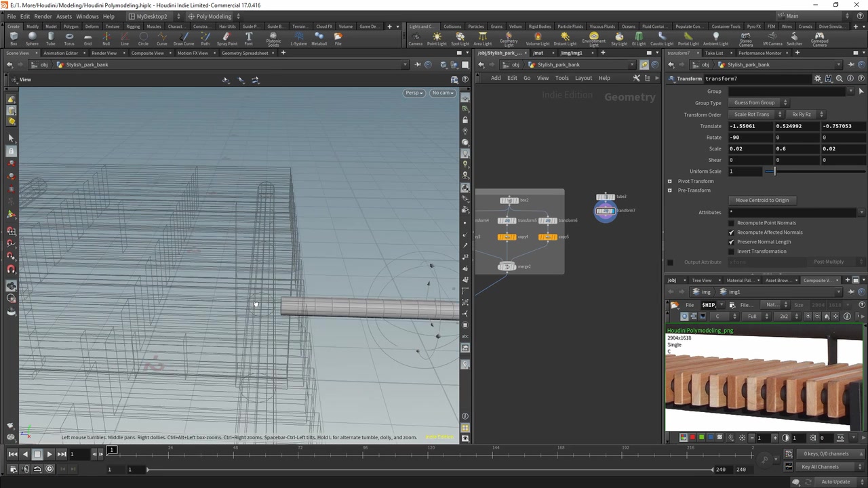
Task: Toggle Recompute Affected Normals checkbox
Action: 731,232
